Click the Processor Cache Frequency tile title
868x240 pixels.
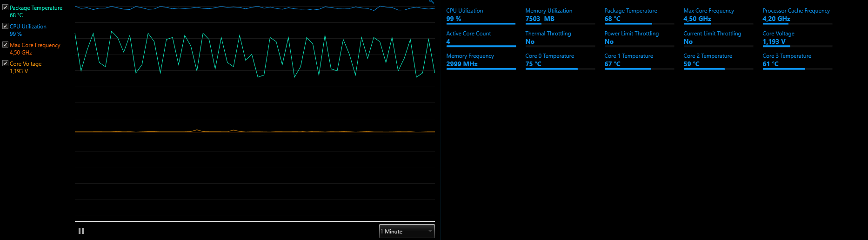[796, 11]
